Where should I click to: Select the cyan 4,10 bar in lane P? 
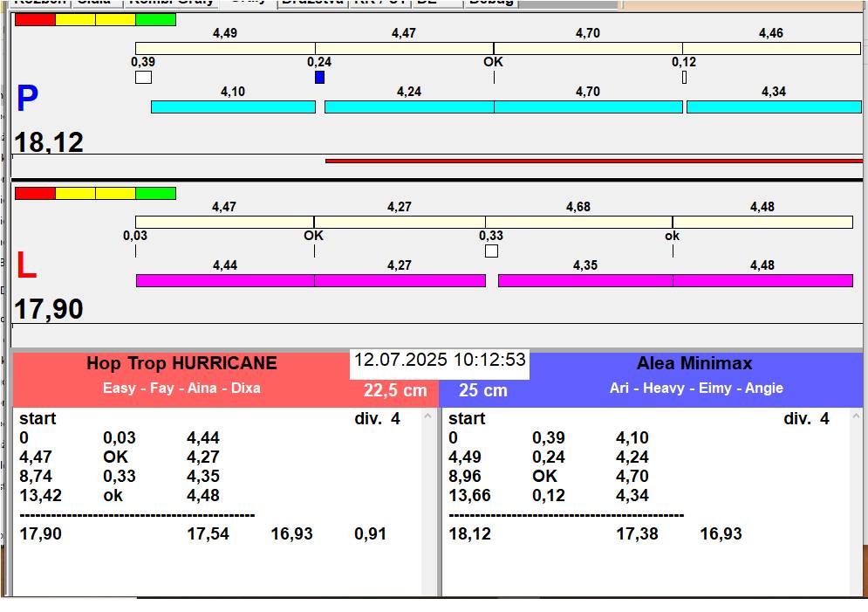[233, 107]
